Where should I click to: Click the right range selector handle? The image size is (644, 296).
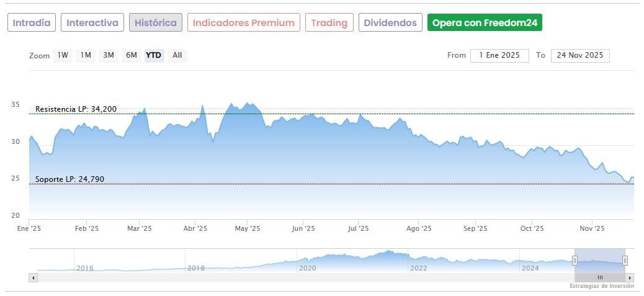[x=625, y=261]
